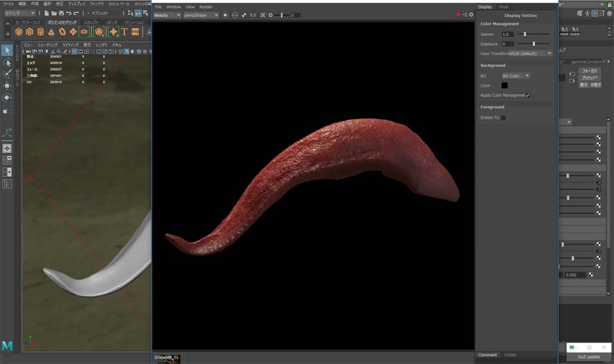Enable the FG checkbox under Foreground
The height and width of the screenshot is (364, 614).
(503, 118)
